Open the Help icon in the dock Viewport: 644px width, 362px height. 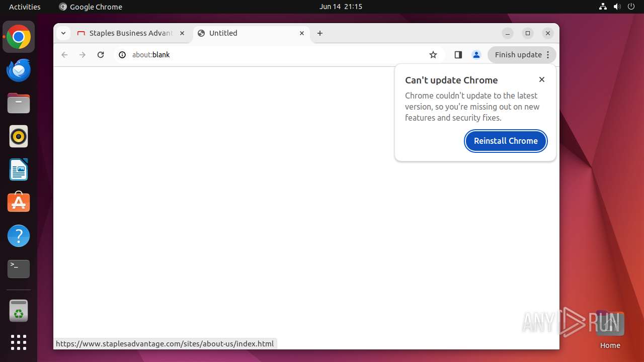pyautogui.click(x=19, y=236)
